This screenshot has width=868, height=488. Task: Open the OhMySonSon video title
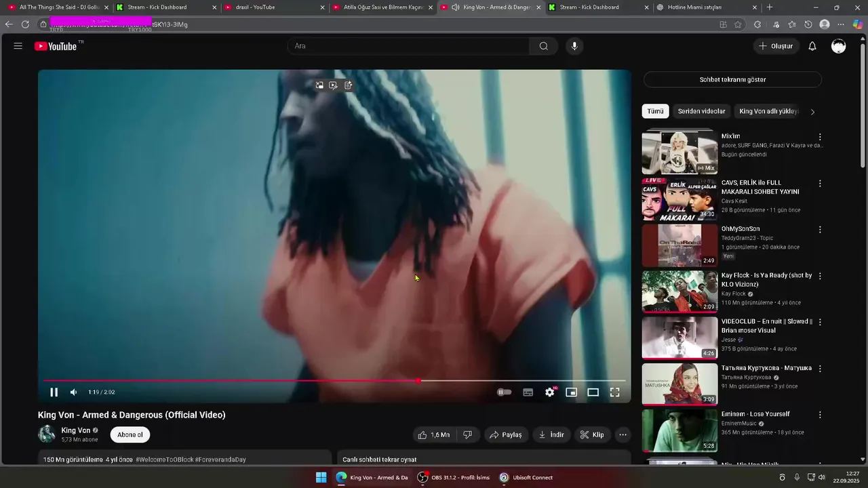pyautogui.click(x=741, y=229)
